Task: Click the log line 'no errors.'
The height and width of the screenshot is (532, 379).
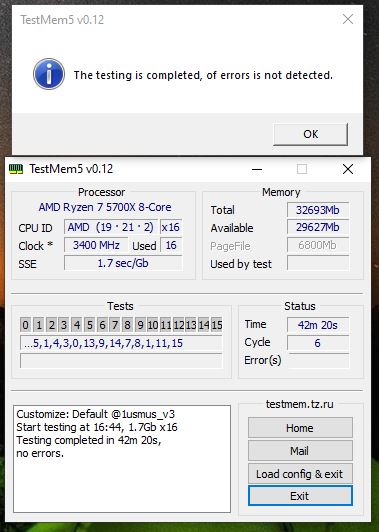Action: click(x=40, y=453)
